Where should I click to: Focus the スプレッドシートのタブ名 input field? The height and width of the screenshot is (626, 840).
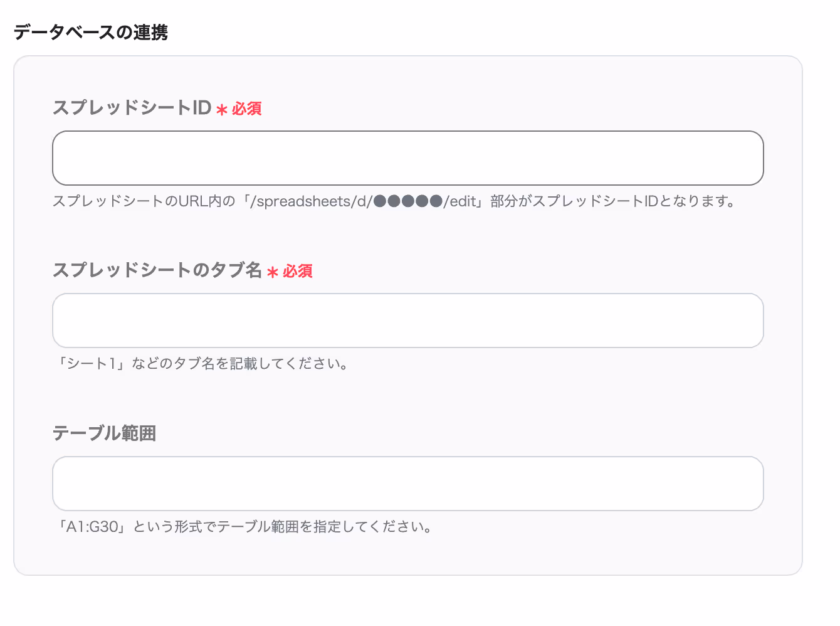(x=408, y=321)
